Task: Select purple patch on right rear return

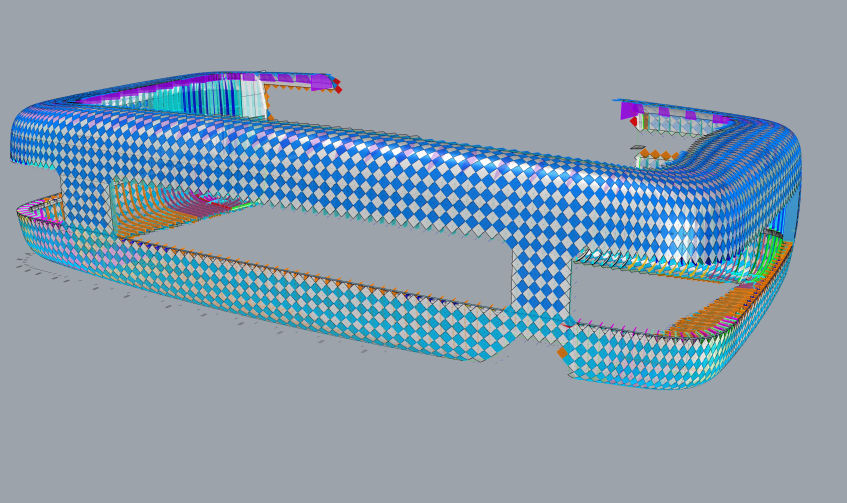Action: coord(630,109)
